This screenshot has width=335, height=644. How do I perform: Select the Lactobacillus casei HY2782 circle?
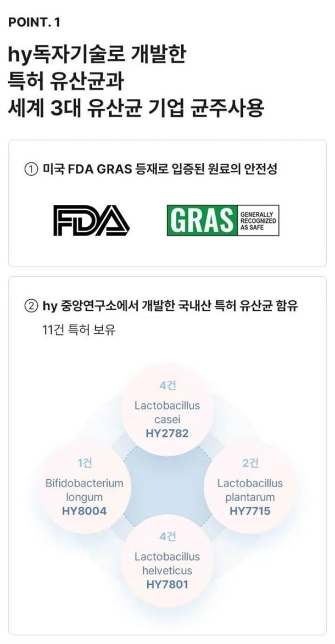(168, 410)
